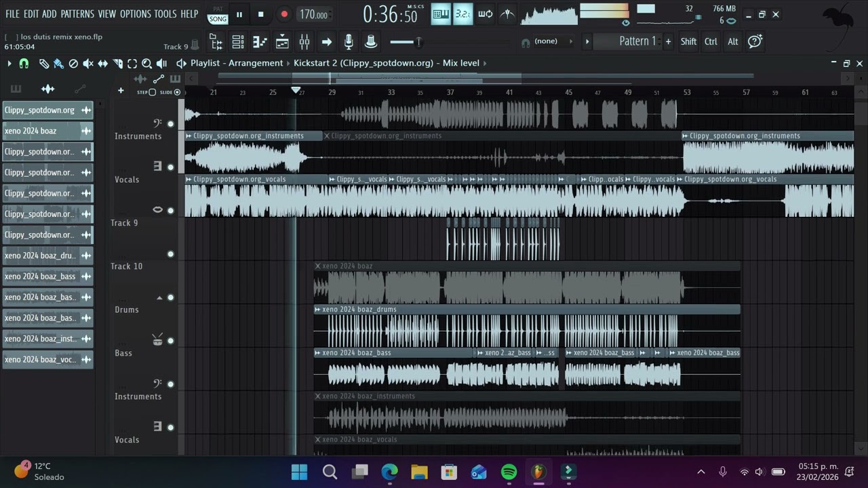Open the TOOLS menu
This screenshot has height=488, width=868.
coord(165,14)
